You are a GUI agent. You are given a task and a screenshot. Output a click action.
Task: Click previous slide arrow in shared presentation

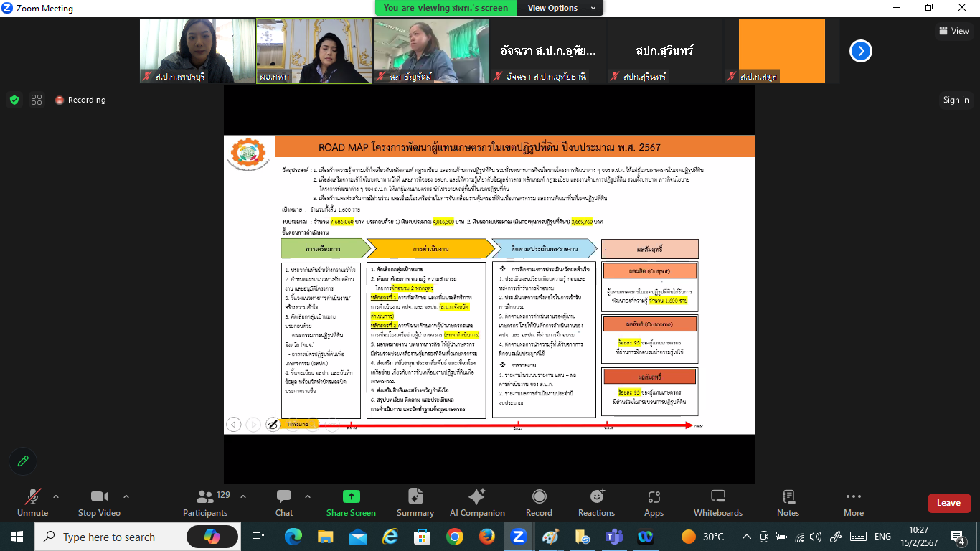(x=234, y=425)
